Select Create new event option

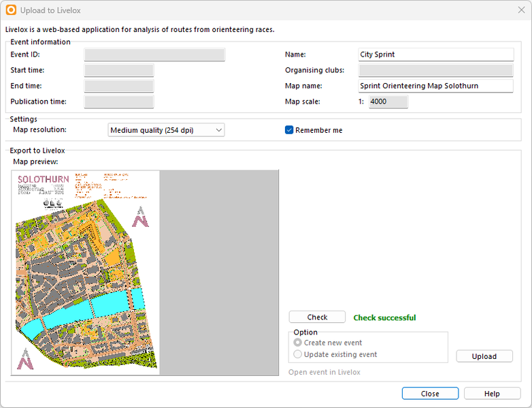point(297,343)
